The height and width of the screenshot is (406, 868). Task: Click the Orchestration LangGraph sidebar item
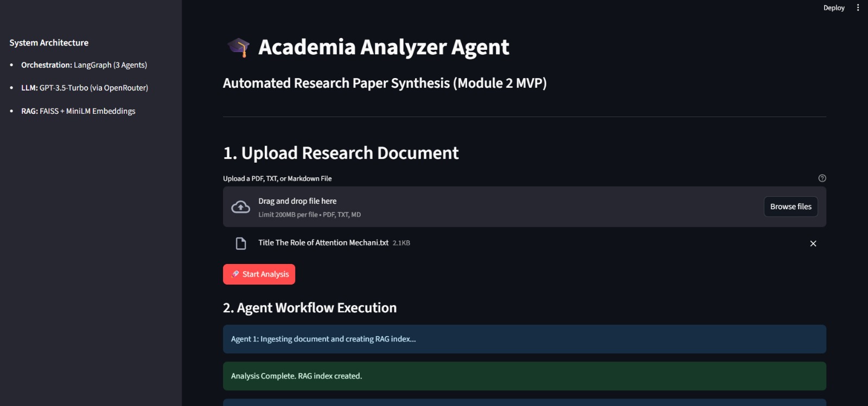(x=84, y=65)
